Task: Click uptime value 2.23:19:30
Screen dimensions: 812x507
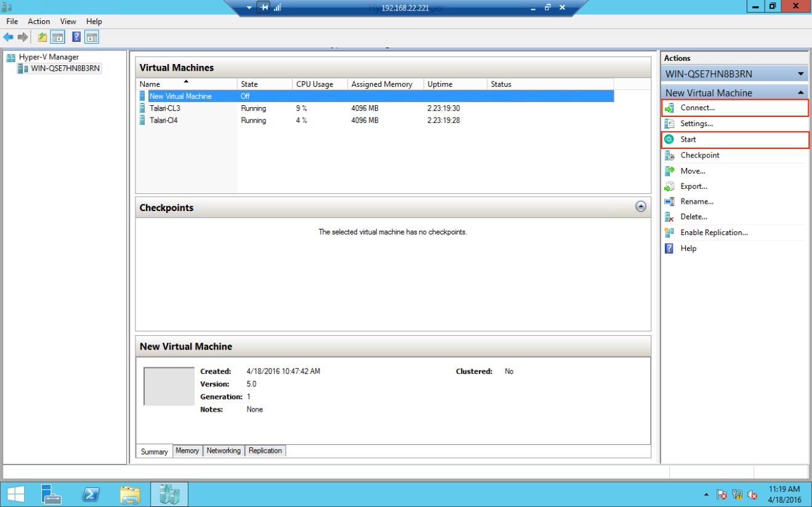Action: point(444,108)
